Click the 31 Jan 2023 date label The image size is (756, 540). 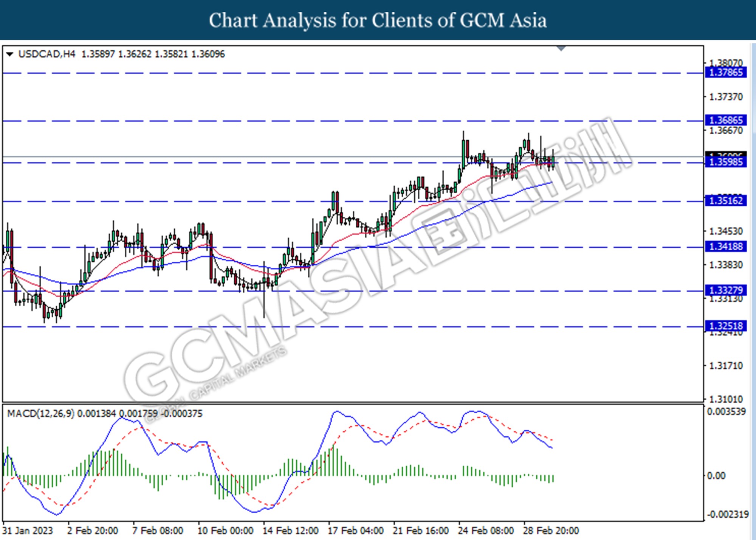coord(27,531)
